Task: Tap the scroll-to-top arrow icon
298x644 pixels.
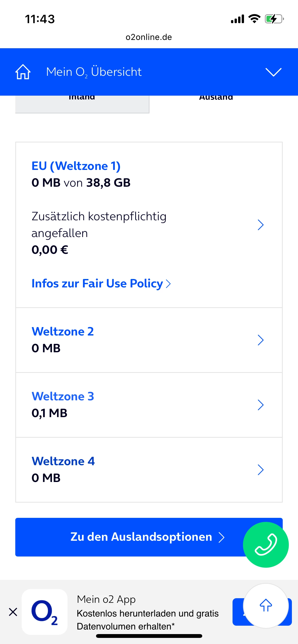Action: pyautogui.click(x=266, y=606)
